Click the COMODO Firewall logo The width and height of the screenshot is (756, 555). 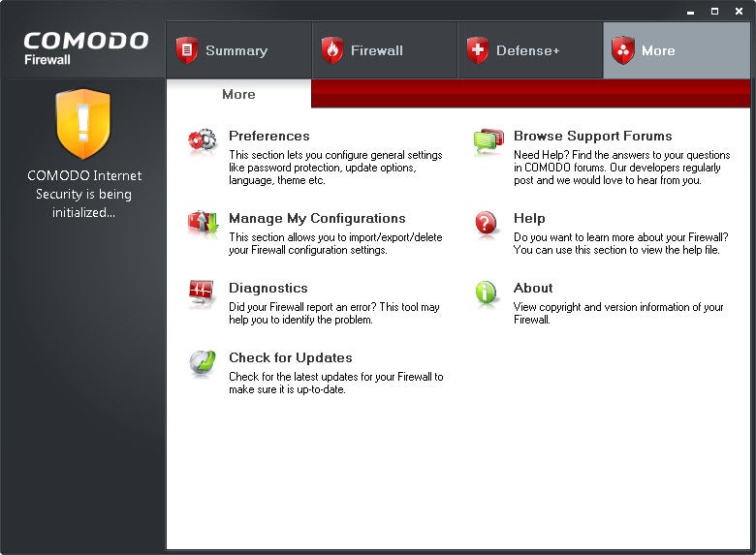(x=86, y=47)
